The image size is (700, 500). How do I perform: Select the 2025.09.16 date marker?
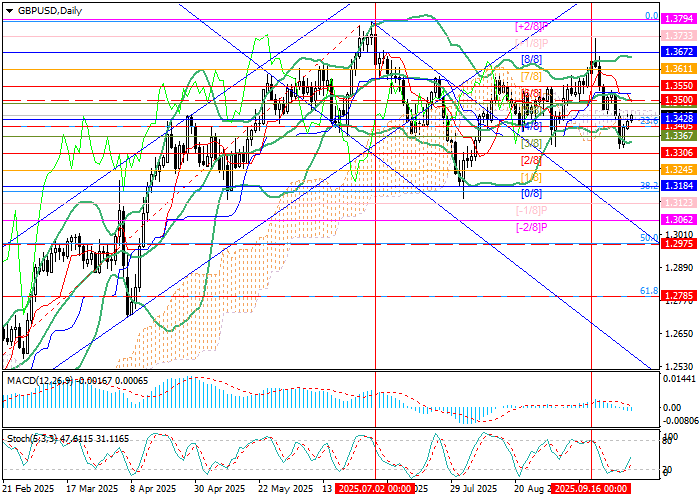point(591,491)
